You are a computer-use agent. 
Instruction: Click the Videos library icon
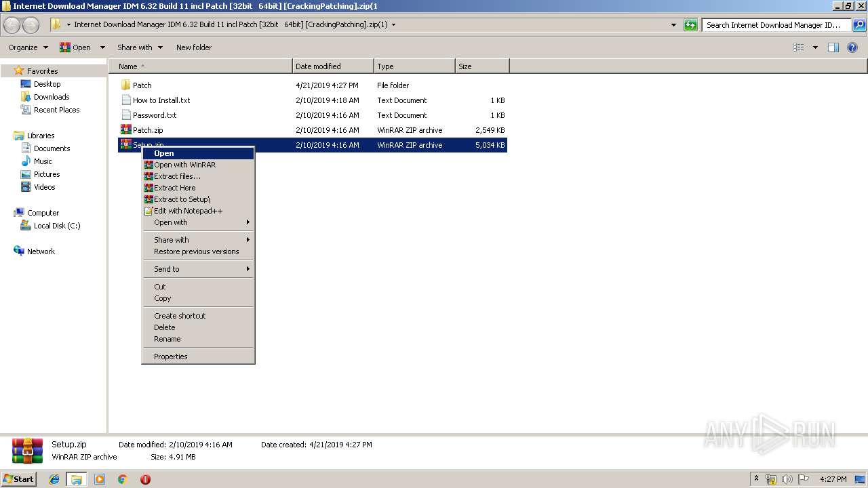tap(26, 187)
